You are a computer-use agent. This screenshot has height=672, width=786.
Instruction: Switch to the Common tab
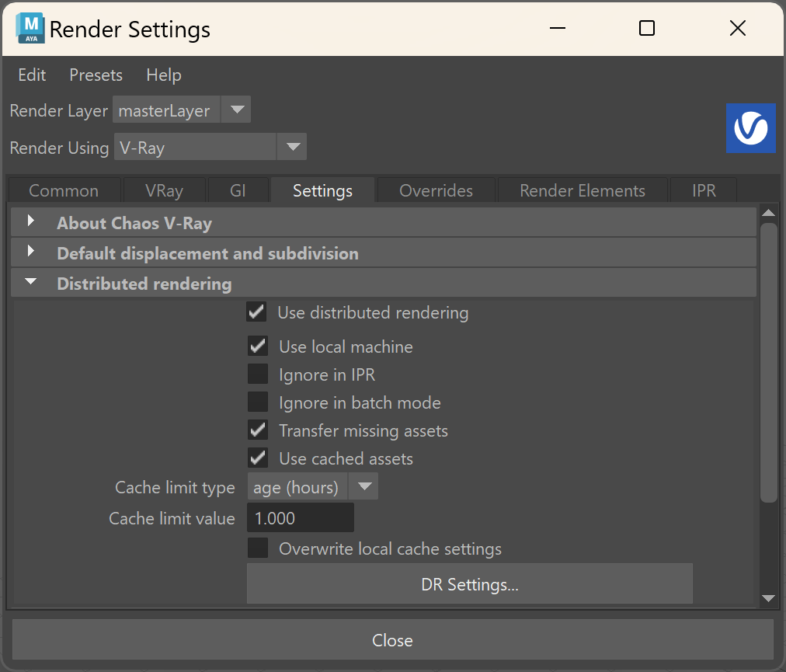[64, 190]
